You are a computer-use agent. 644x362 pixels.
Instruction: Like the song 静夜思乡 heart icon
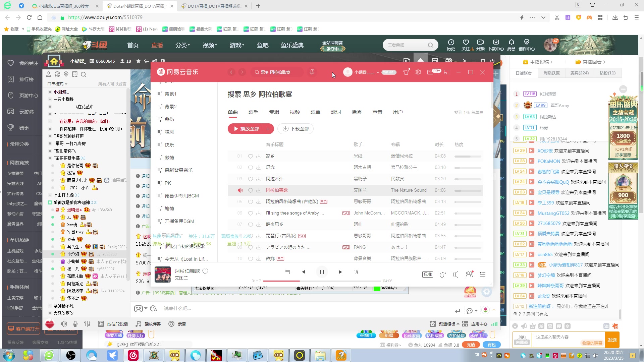pos(251,225)
